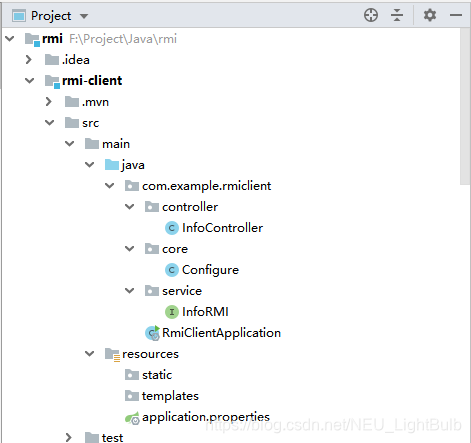471x443 pixels.
Task: Collapse the rmi root node
Action: pyautogui.click(x=10, y=39)
